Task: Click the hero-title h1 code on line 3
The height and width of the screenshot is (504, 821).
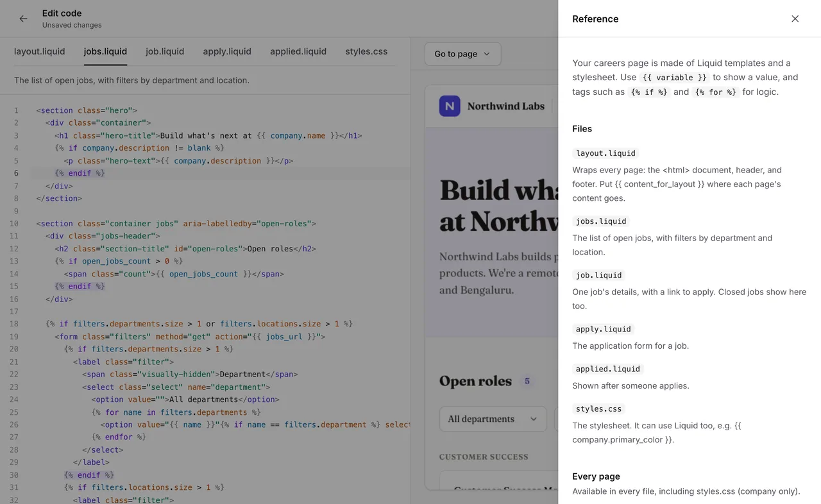Action: tap(208, 135)
